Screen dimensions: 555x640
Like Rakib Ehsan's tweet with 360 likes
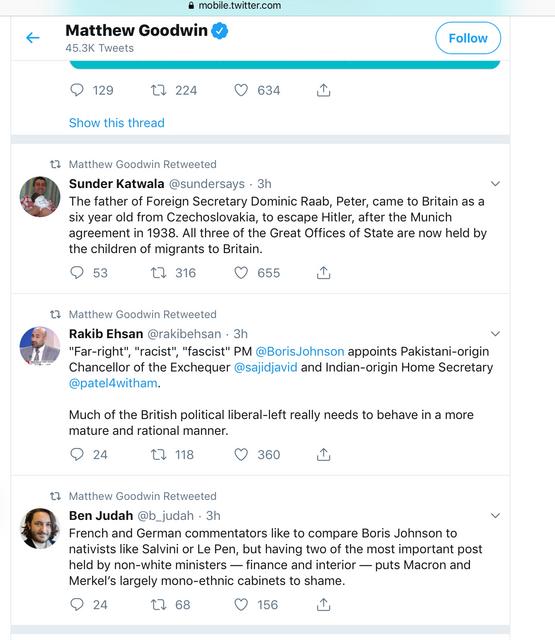241,454
